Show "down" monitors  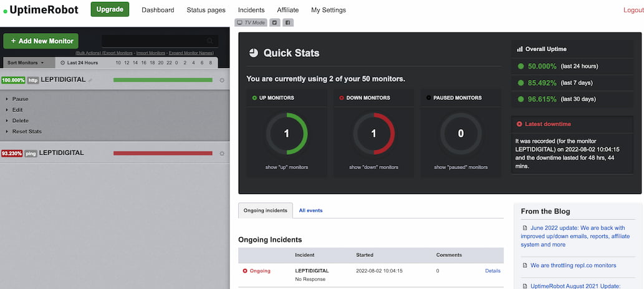374,167
